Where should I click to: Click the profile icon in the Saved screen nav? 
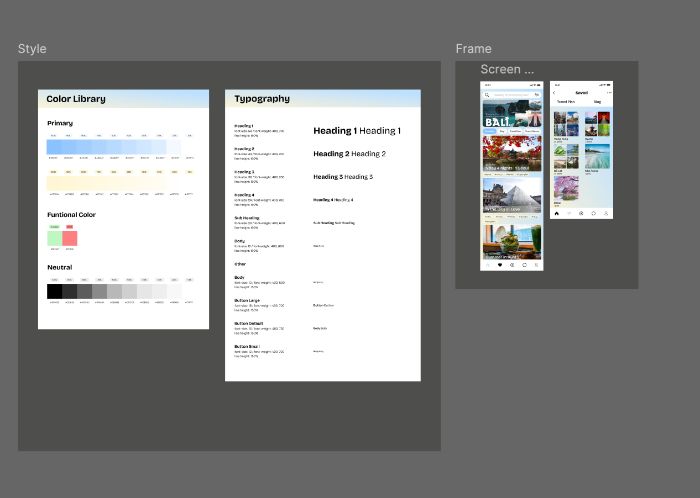click(606, 213)
